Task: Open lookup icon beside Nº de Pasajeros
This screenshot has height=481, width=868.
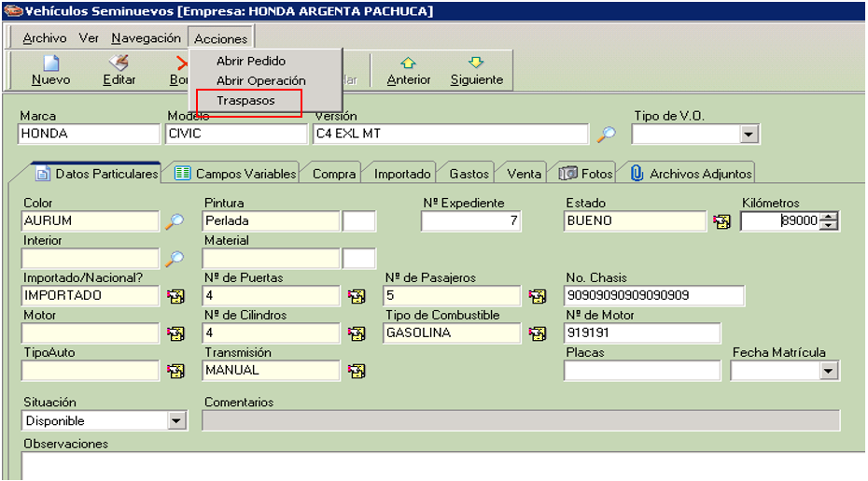Action: point(537,296)
